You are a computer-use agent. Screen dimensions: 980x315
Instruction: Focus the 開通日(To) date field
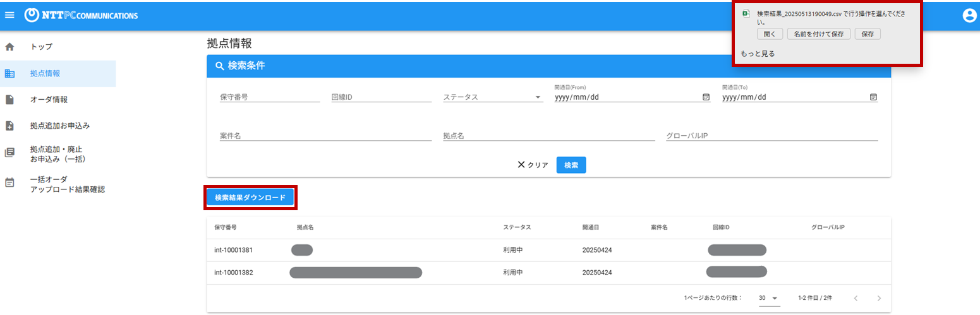(x=800, y=97)
